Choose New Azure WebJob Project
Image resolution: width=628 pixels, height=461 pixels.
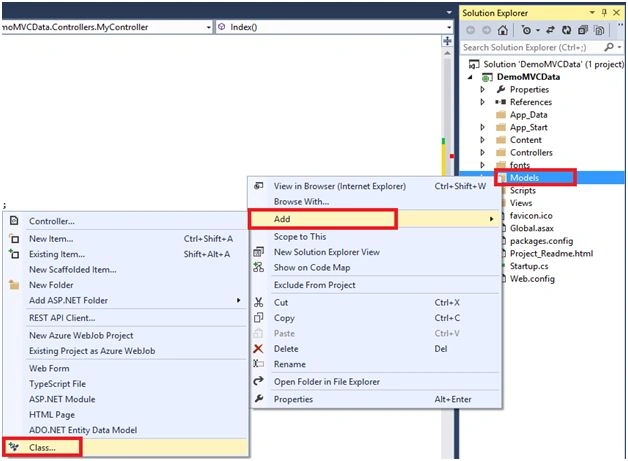[x=125, y=336]
